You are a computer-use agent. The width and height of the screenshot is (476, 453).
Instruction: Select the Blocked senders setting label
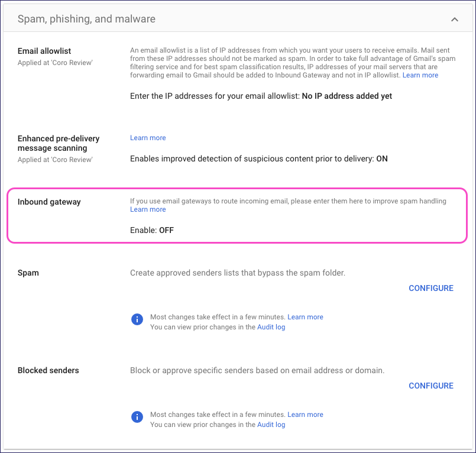[x=48, y=370]
